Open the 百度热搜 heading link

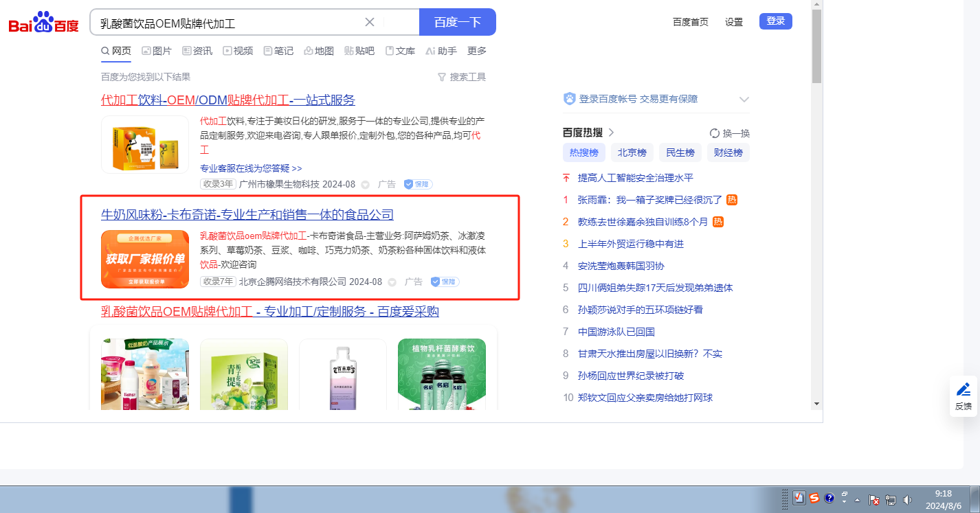click(588, 133)
